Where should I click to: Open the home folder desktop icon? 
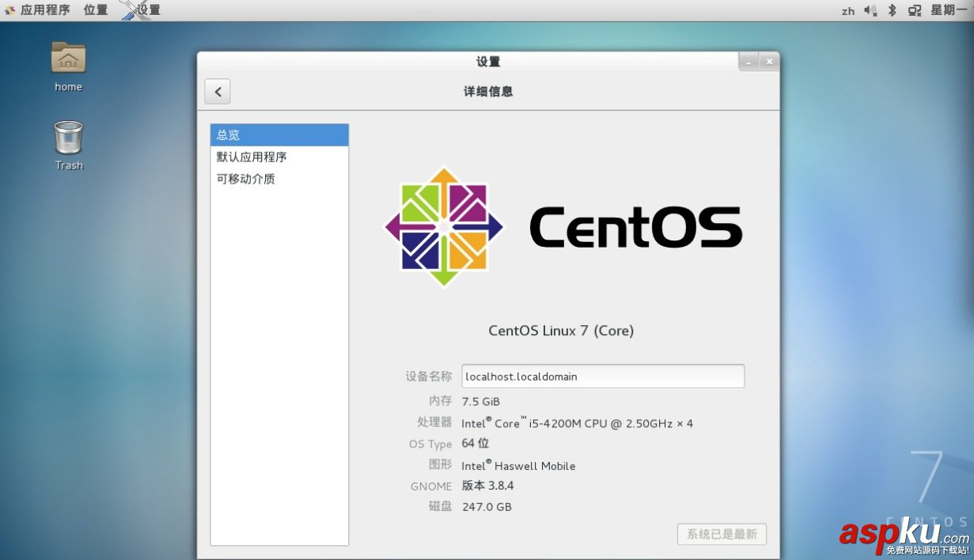point(68,66)
